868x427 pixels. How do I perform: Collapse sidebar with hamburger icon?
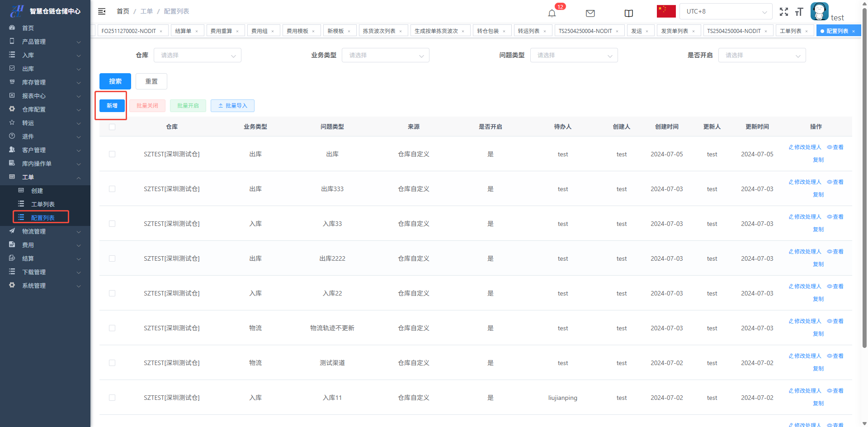click(x=102, y=11)
